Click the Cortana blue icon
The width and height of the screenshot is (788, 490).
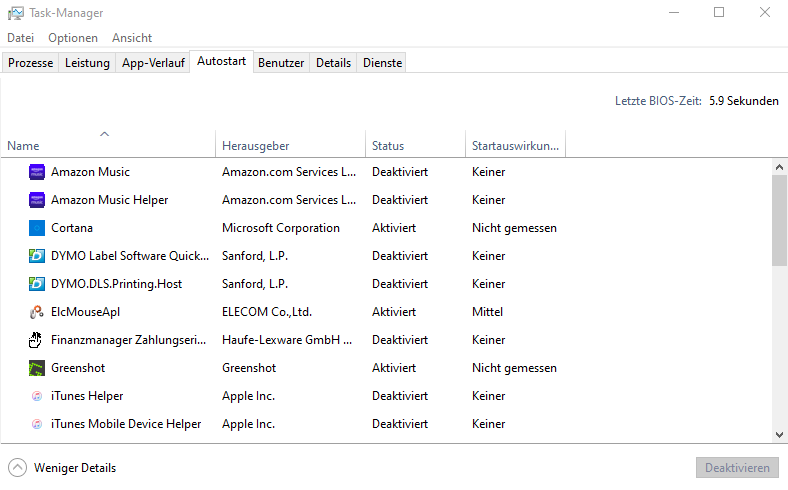coord(37,228)
